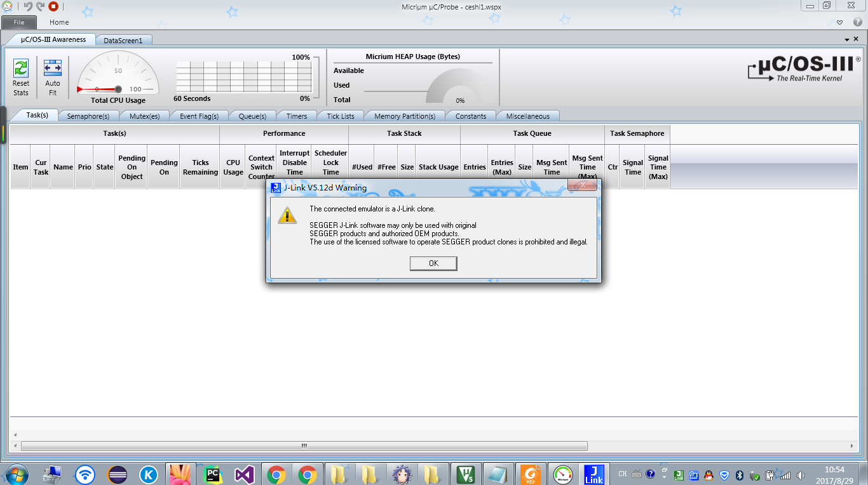Viewport: 868px width, 485px height.
Task: Click the blue help icon at top right
Action: (857, 22)
